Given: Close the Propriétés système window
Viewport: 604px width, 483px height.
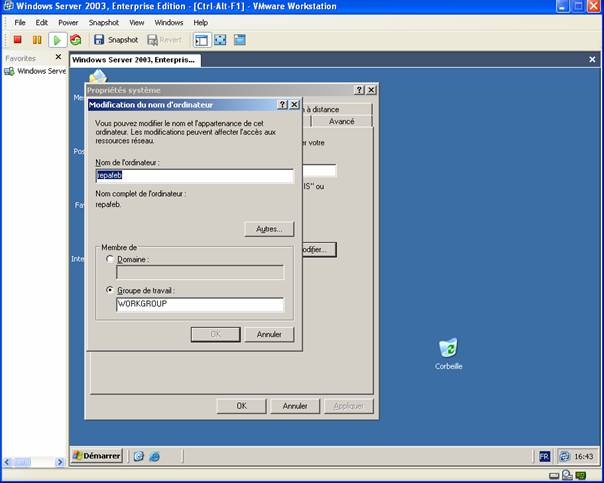Looking at the screenshot, I should pos(371,90).
